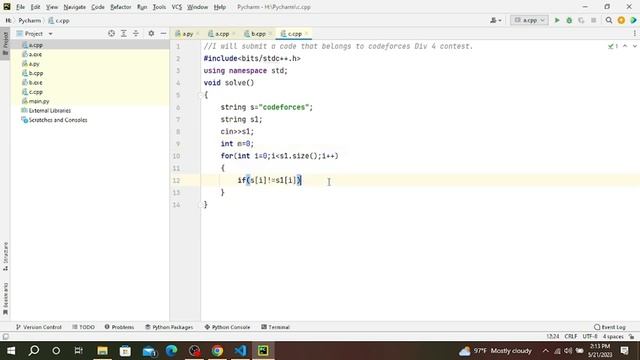Run with coverage icon in toolbar

tap(581, 20)
